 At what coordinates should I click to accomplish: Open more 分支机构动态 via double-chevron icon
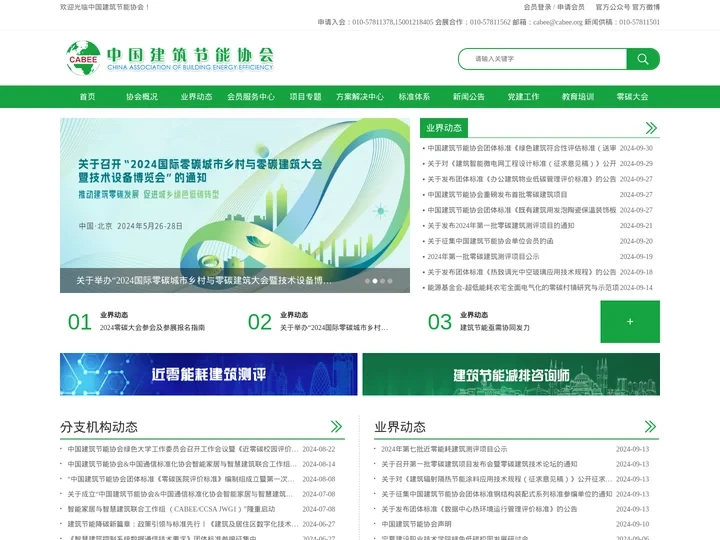(x=336, y=427)
